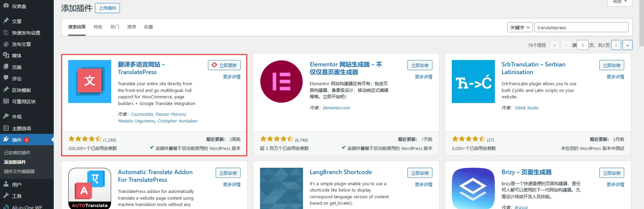Click the Automatic Translate Addon icon
Image resolution: width=644 pixels, height=209 pixels.
tap(89, 188)
